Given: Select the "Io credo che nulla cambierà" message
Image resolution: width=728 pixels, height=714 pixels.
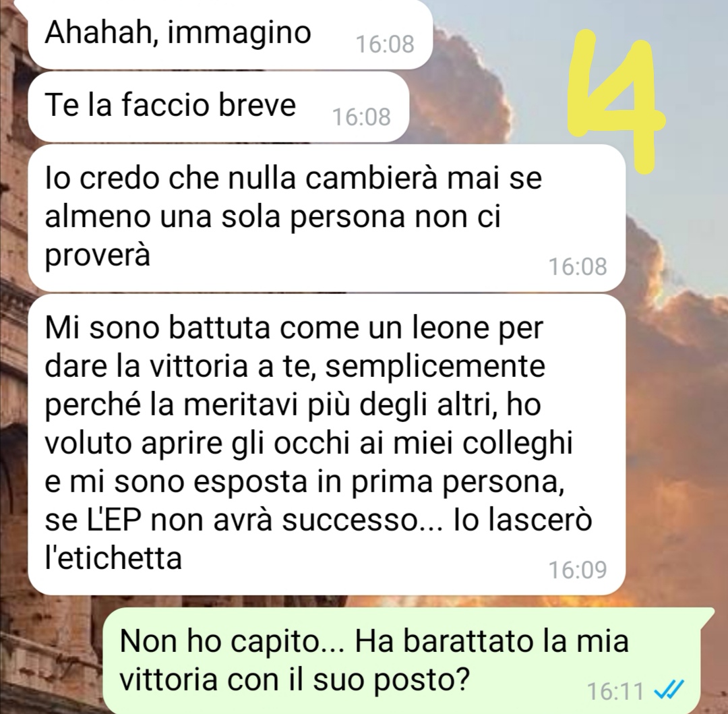Looking at the screenshot, I should coord(326,218).
